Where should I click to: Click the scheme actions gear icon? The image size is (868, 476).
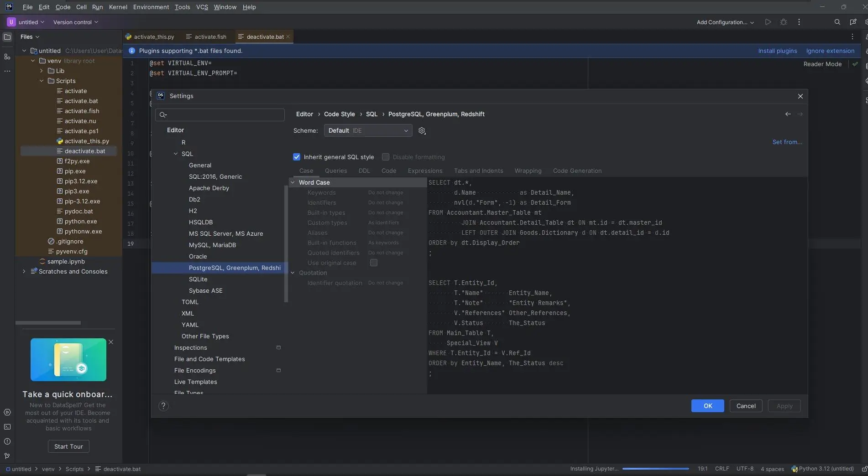point(422,131)
